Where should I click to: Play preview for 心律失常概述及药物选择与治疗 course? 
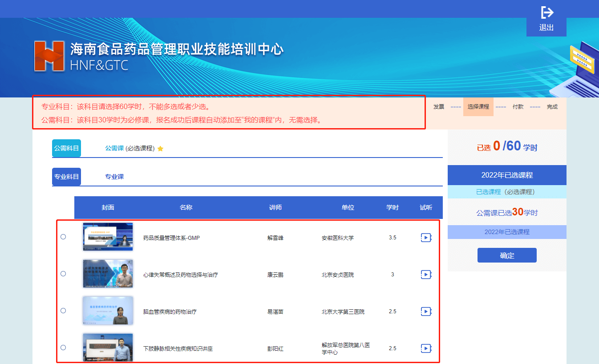(x=426, y=275)
